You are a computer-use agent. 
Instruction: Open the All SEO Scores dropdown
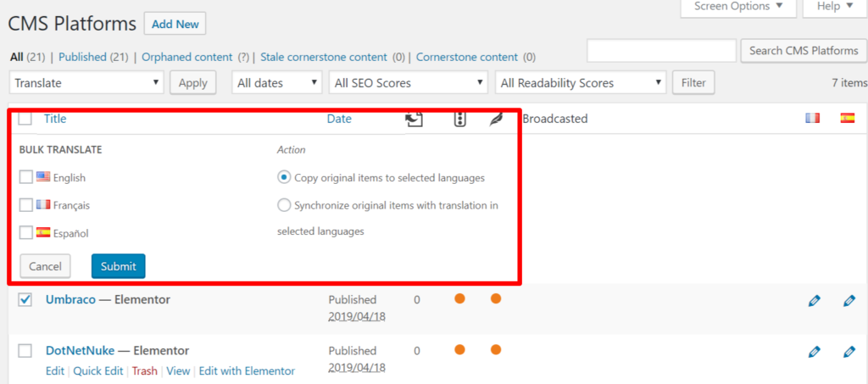[408, 83]
